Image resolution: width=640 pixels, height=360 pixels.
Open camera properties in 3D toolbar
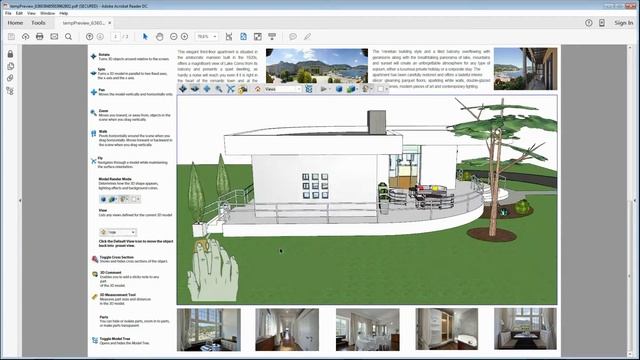[243, 89]
